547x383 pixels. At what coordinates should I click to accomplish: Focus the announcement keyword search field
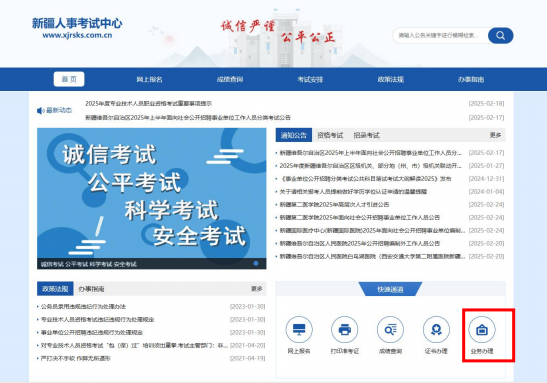tap(440, 36)
